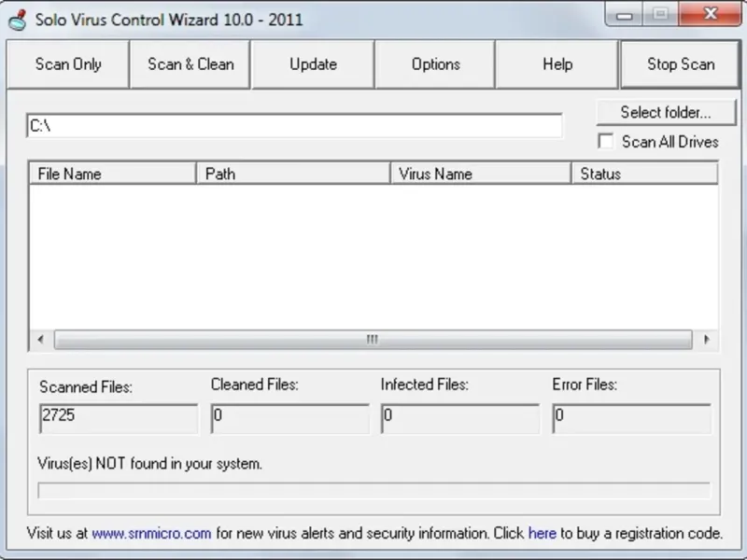Start a Scan Only operation
The height and width of the screenshot is (560, 747).
(68, 64)
